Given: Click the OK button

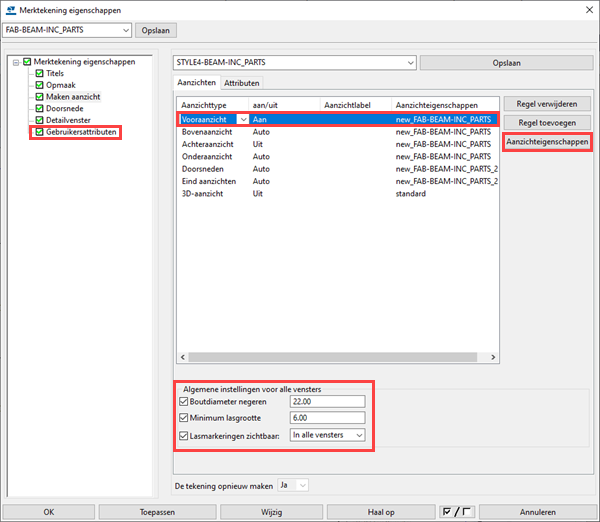Looking at the screenshot, I should click(49, 512).
